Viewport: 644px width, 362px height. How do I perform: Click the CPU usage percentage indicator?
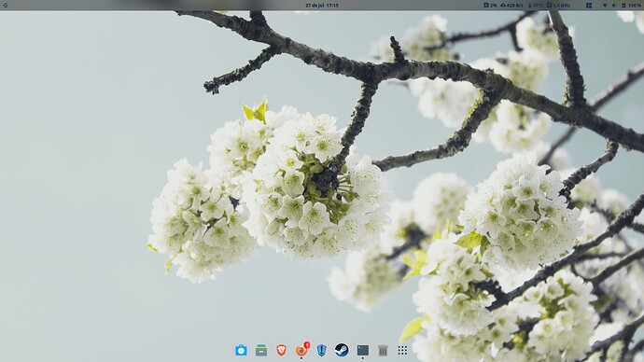coord(490,6)
